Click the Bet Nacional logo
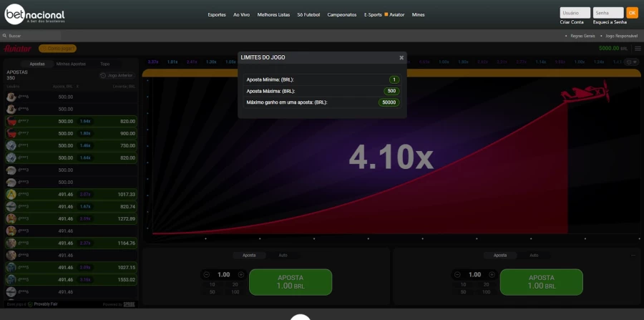Viewport: 644px width, 320px height. coord(34,16)
